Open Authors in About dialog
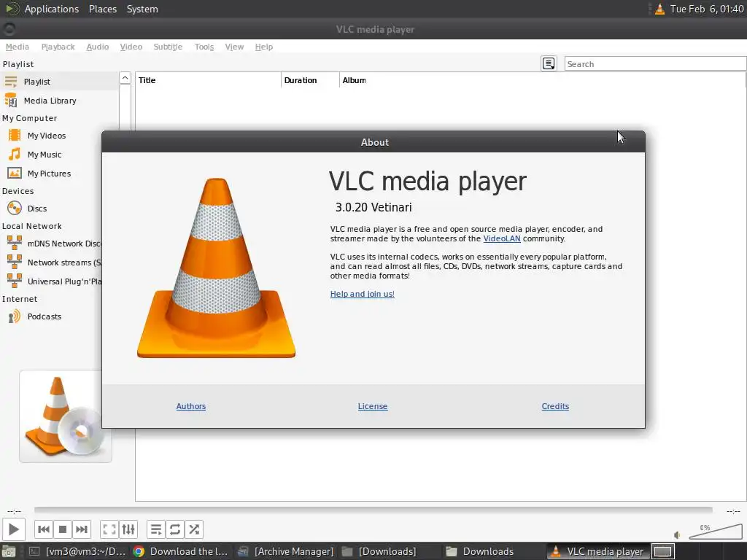Image resolution: width=747 pixels, height=560 pixels. point(191,406)
